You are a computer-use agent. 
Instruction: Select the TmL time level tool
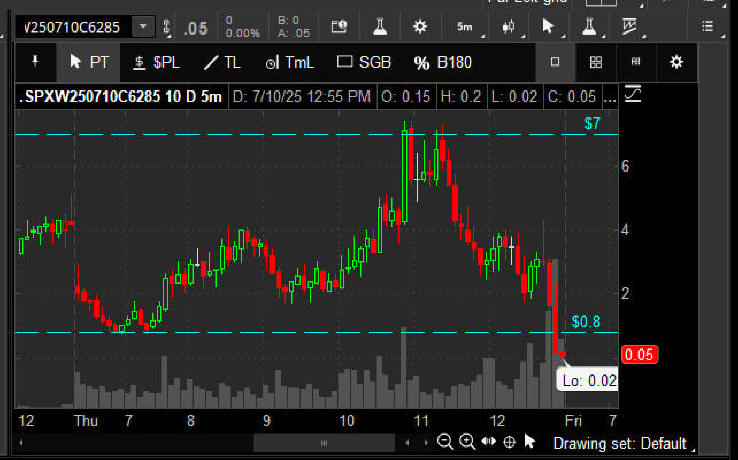point(289,62)
